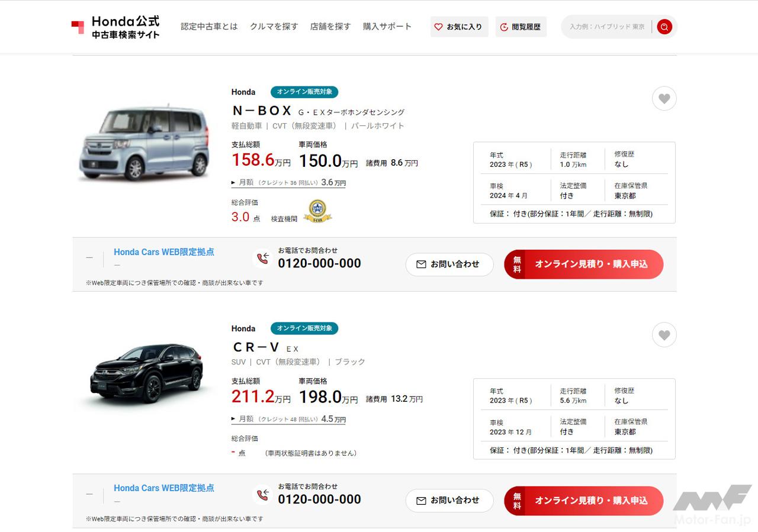Open 認定中古車とは menu item

pos(209,27)
